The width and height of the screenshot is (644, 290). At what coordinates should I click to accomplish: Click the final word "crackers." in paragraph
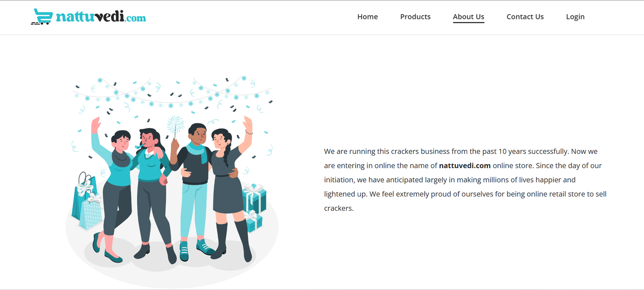point(339,208)
